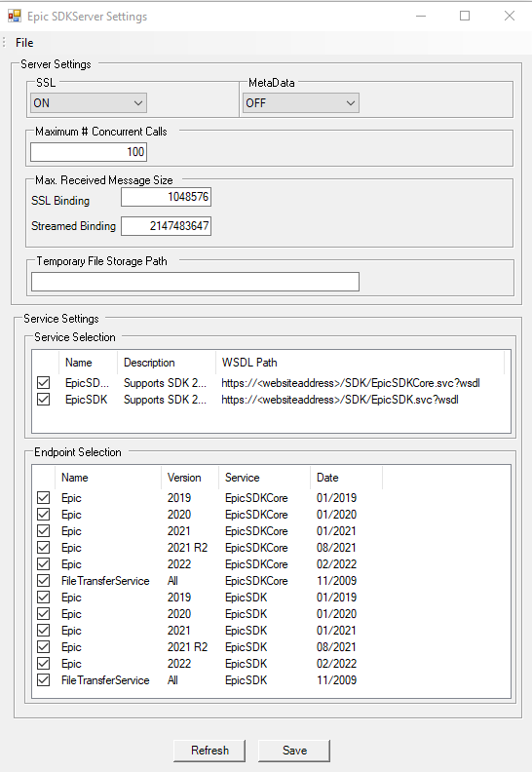Toggle Epic 2021 EpicSDK 01/2021 endpoint checkbox
532x772 pixels.
click(x=43, y=631)
